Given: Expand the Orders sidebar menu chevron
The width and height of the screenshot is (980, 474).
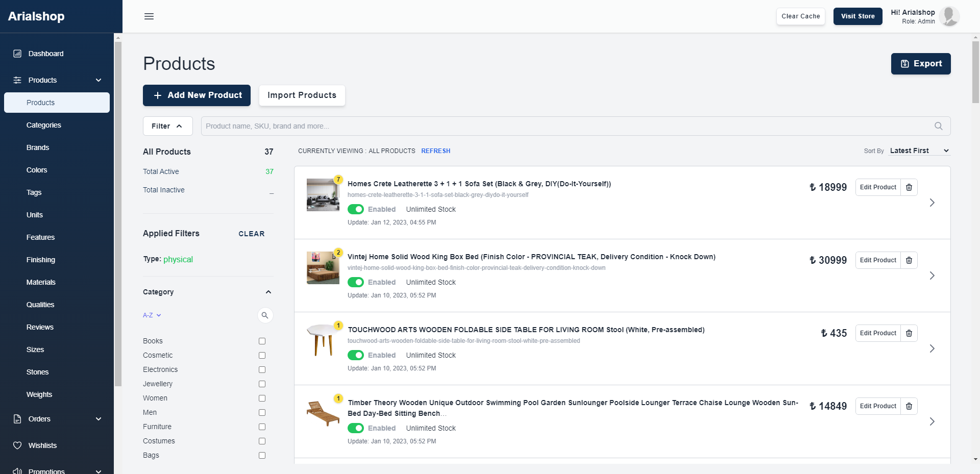Looking at the screenshot, I should (99, 419).
